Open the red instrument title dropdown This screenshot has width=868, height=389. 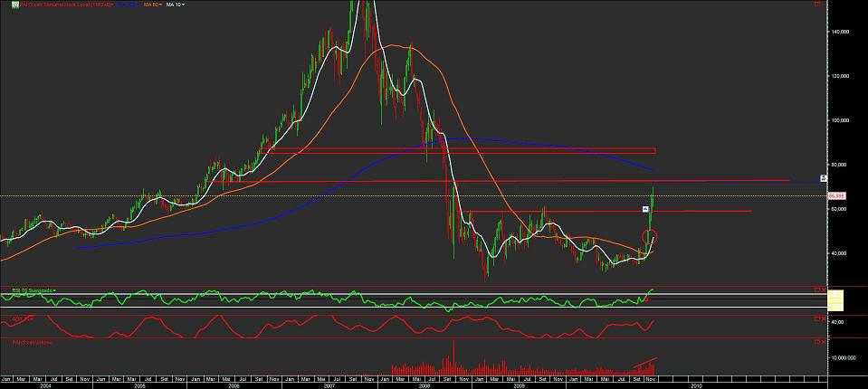pyautogui.click(x=66, y=5)
